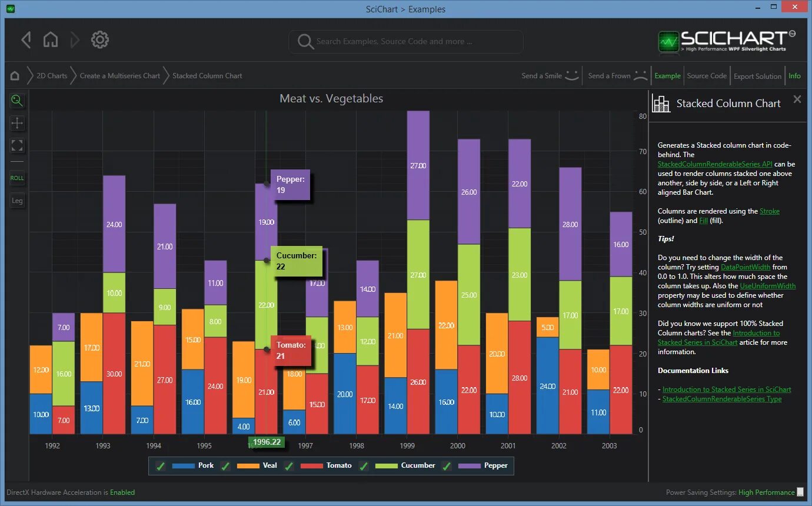Open the UseUniformWidth link
This screenshot has width=812, height=506.
pyautogui.click(x=767, y=286)
